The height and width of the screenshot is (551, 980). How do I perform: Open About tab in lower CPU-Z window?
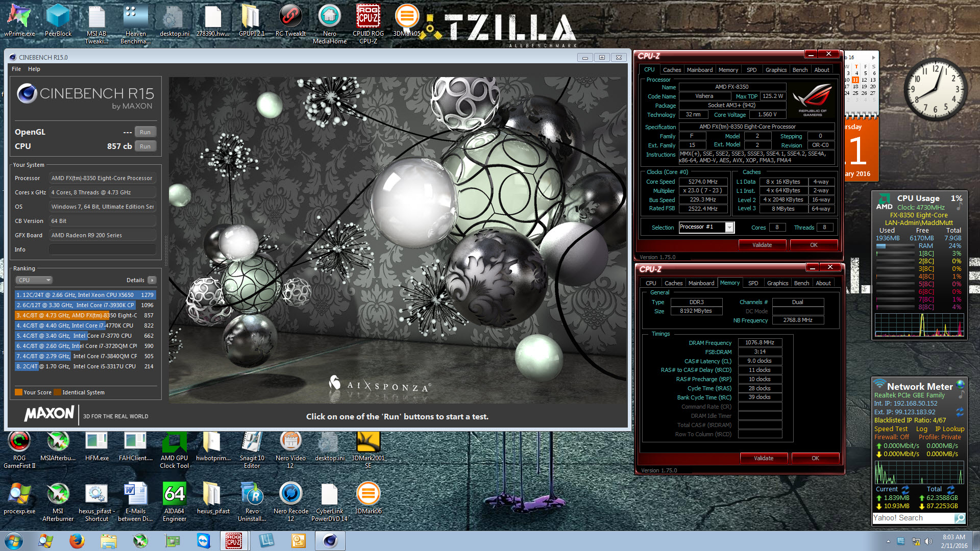point(823,283)
